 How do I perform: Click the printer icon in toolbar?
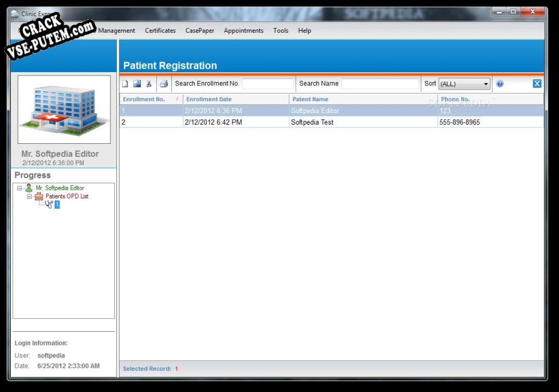pos(164,84)
